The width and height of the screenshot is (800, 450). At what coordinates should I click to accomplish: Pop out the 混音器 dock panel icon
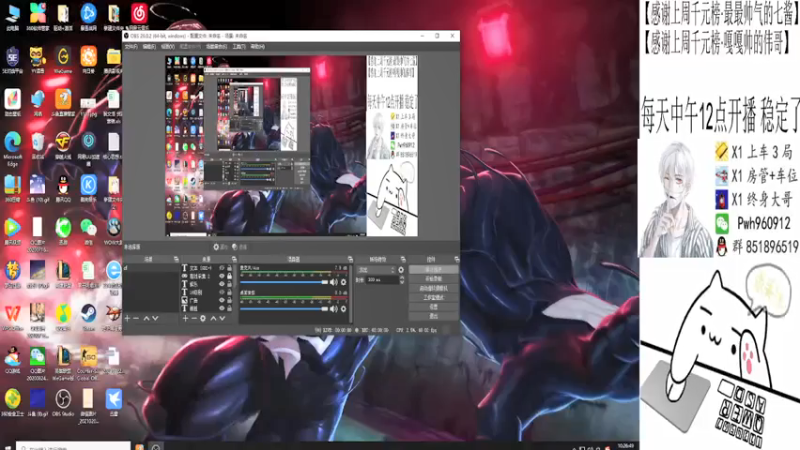[x=350, y=259]
